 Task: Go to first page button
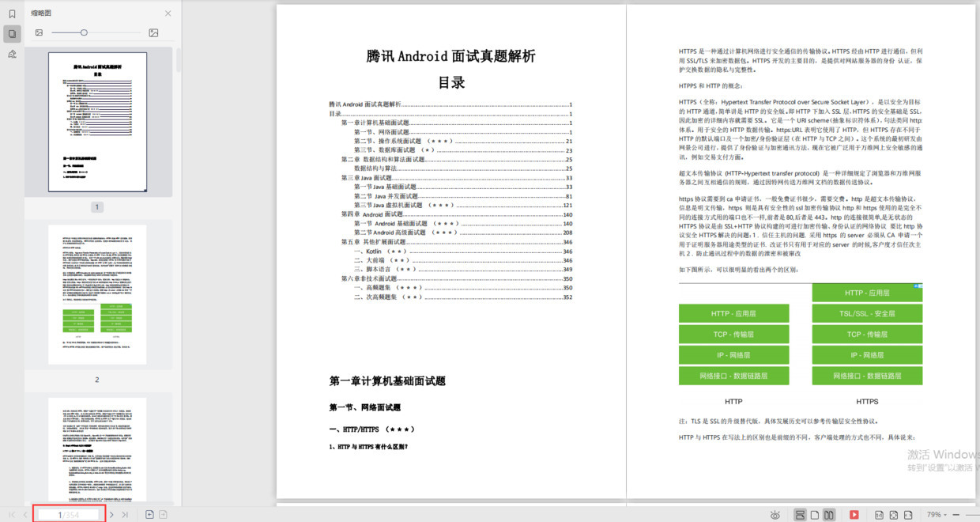[12, 515]
